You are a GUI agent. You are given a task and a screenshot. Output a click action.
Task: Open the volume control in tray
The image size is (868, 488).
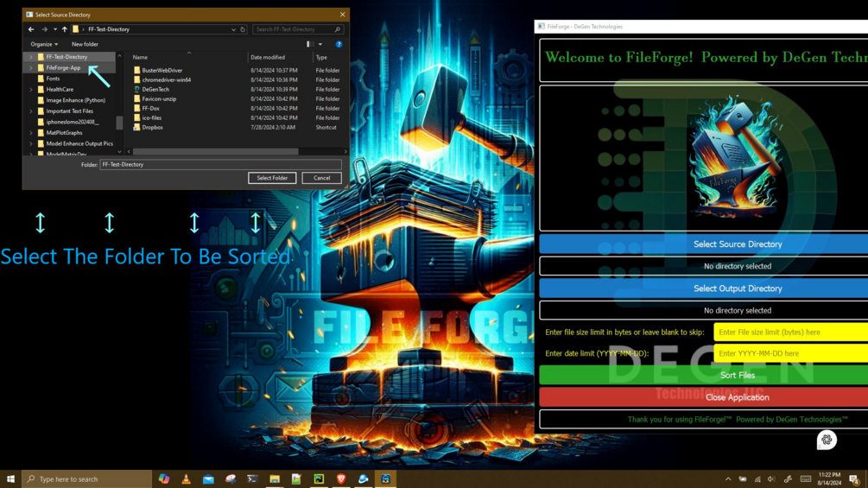tap(771, 479)
